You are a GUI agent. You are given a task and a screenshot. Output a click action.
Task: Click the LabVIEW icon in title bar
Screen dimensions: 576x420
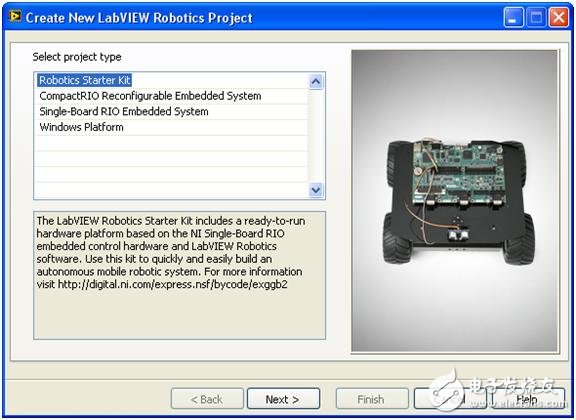[x=15, y=17]
